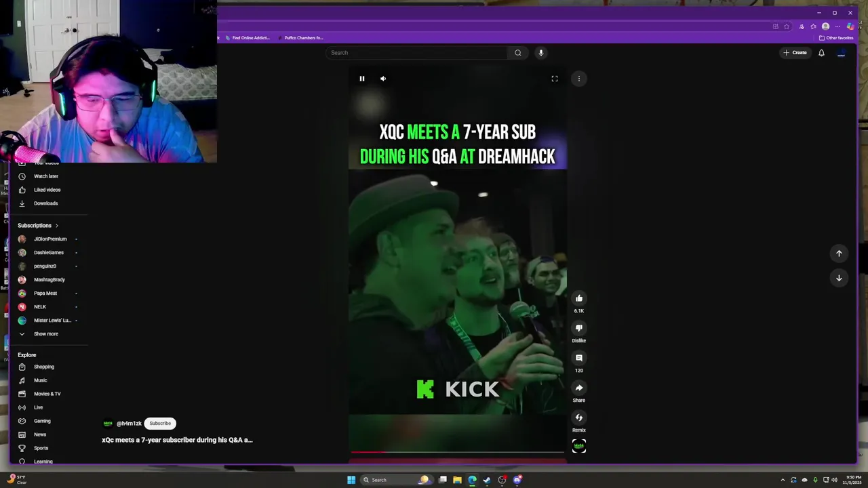868x488 pixels.
Task: Share this Shorts video
Action: point(579,388)
